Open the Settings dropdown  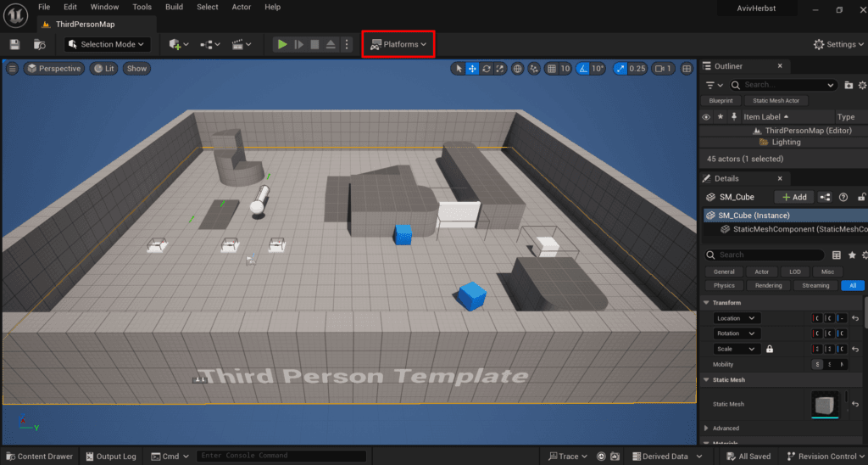[x=838, y=44]
